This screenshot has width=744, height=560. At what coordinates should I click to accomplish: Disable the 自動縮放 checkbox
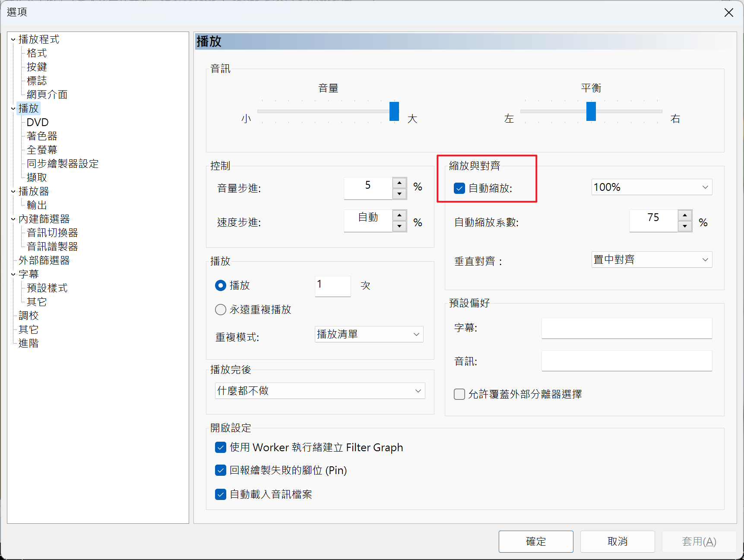[459, 188]
